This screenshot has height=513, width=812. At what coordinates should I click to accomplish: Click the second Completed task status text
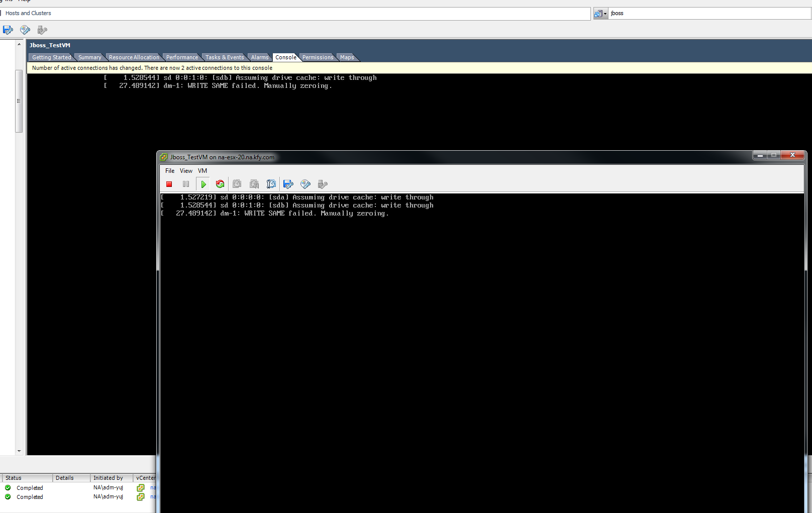click(30, 497)
